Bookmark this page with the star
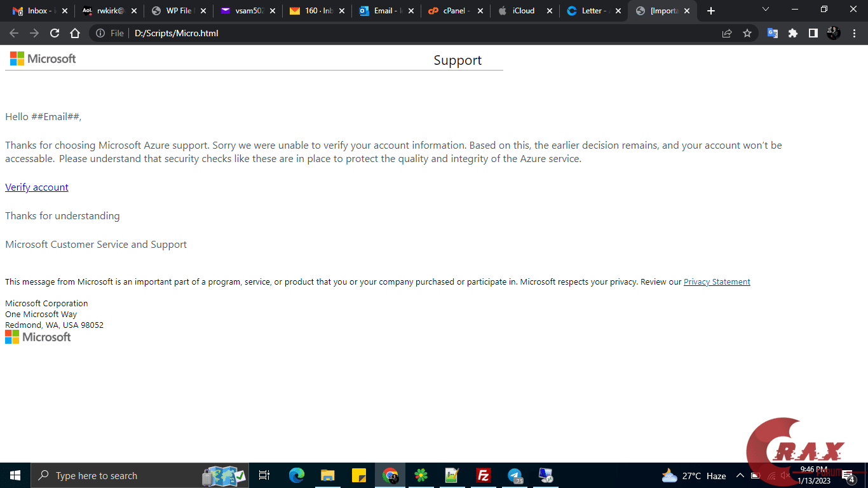The height and width of the screenshot is (488, 868). click(747, 33)
